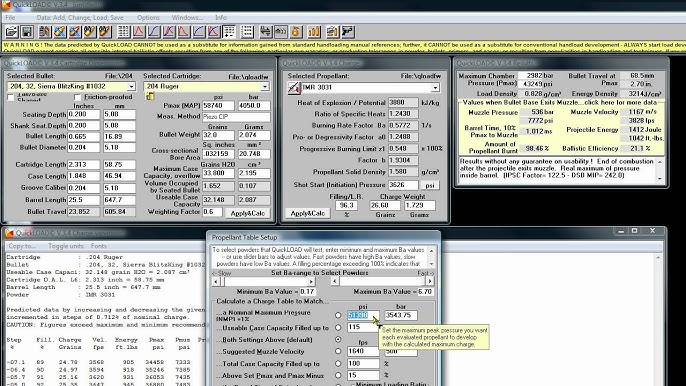Click the Bullet Weight Grains field
Image resolution: width=686 pixels, height=386 pixels.
(218, 135)
